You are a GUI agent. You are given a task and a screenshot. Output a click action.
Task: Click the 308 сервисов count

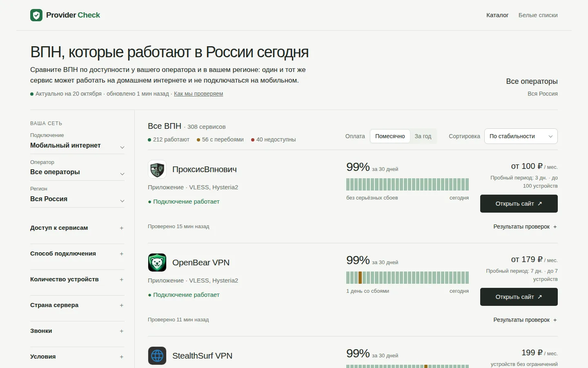[x=206, y=127]
